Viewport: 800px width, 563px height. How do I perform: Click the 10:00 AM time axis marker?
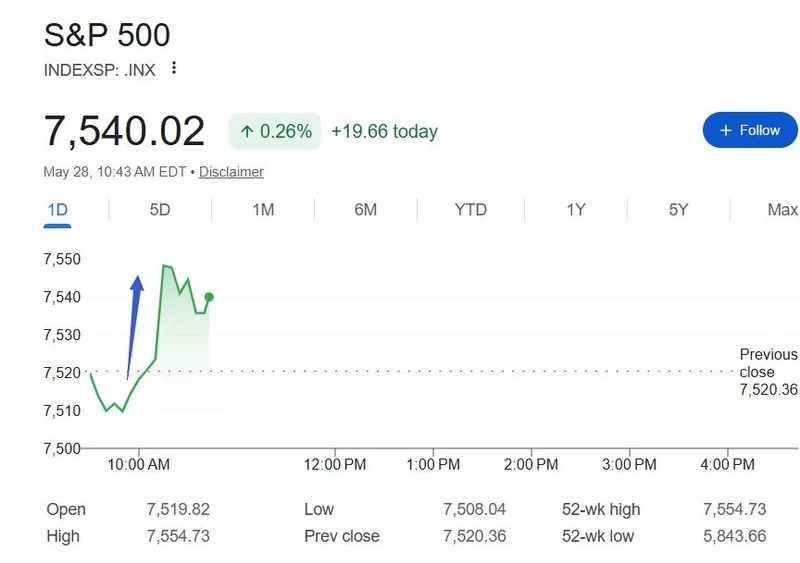click(x=139, y=464)
